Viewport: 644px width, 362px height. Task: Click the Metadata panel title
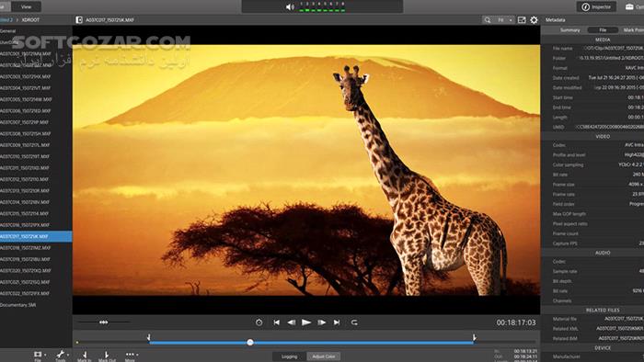pos(556,19)
